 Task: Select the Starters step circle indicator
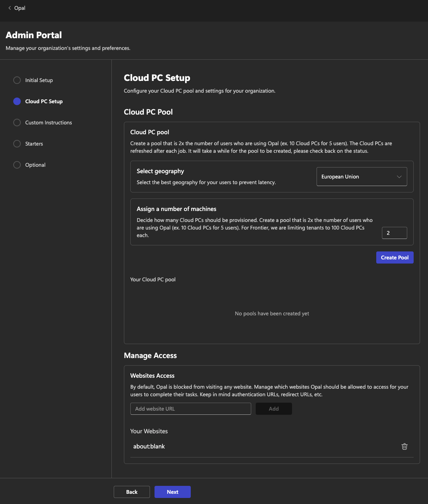pyautogui.click(x=17, y=144)
